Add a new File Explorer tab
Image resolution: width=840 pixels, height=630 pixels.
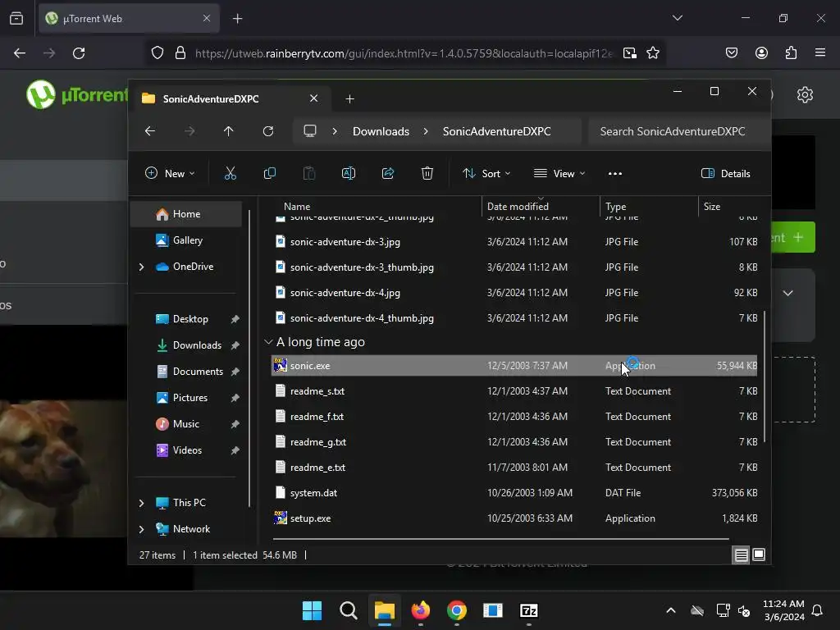tap(349, 98)
